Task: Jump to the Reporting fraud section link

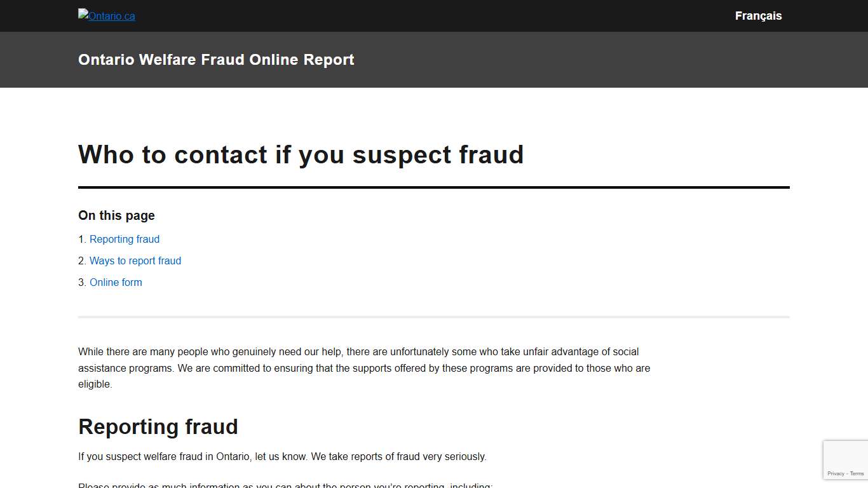Action: [x=125, y=240]
